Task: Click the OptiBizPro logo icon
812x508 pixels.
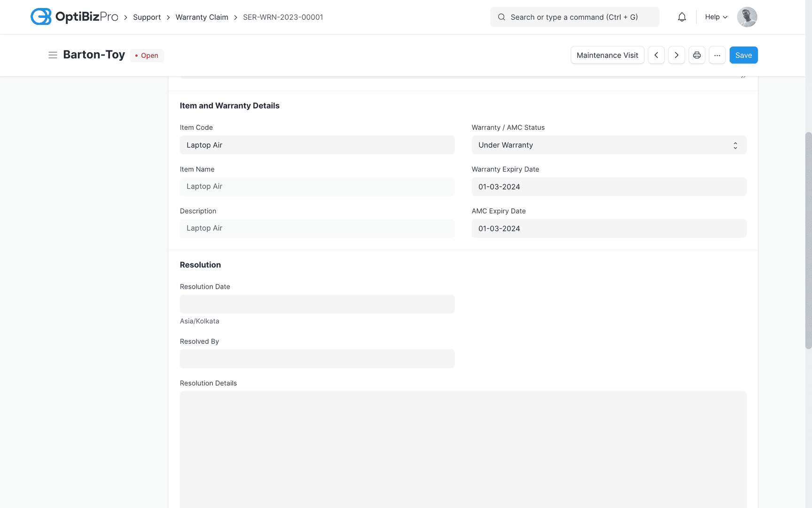Action: [x=41, y=17]
